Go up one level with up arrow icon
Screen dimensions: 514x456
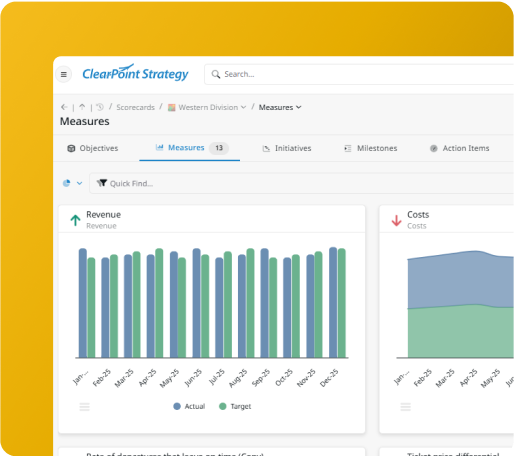(x=82, y=107)
